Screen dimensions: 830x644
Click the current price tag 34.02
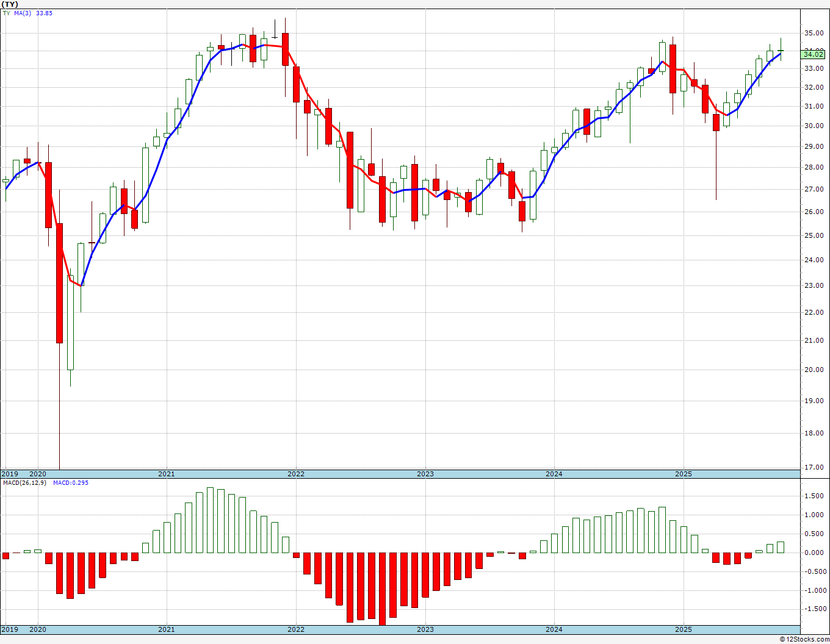point(814,54)
